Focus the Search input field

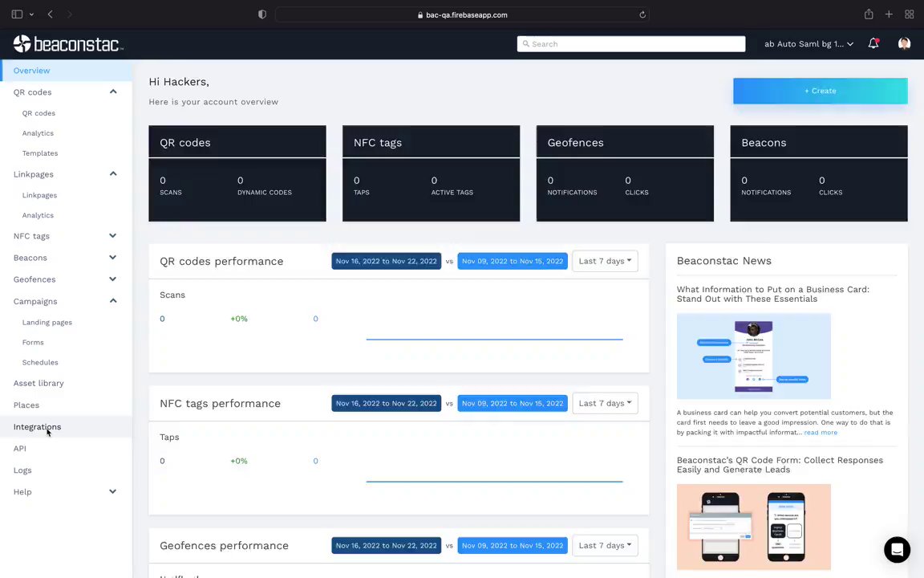(631, 43)
